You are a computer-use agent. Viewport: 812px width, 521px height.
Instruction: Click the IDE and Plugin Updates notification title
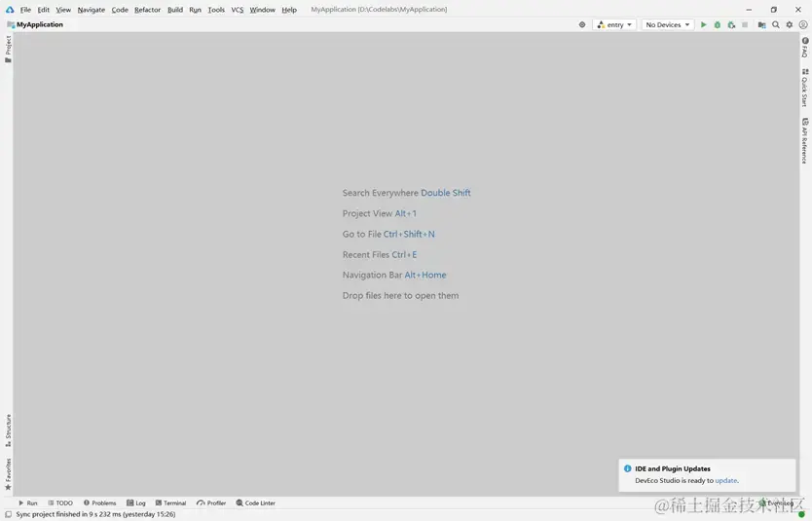tap(673, 468)
